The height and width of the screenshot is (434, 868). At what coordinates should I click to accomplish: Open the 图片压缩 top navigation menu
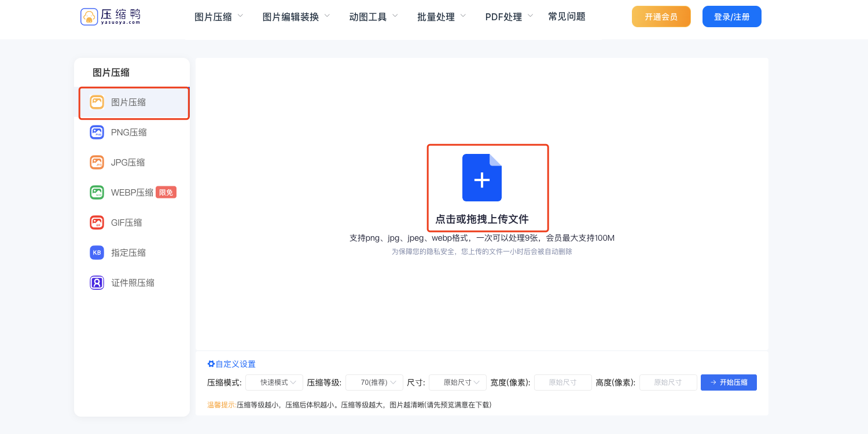pyautogui.click(x=213, y=17)
